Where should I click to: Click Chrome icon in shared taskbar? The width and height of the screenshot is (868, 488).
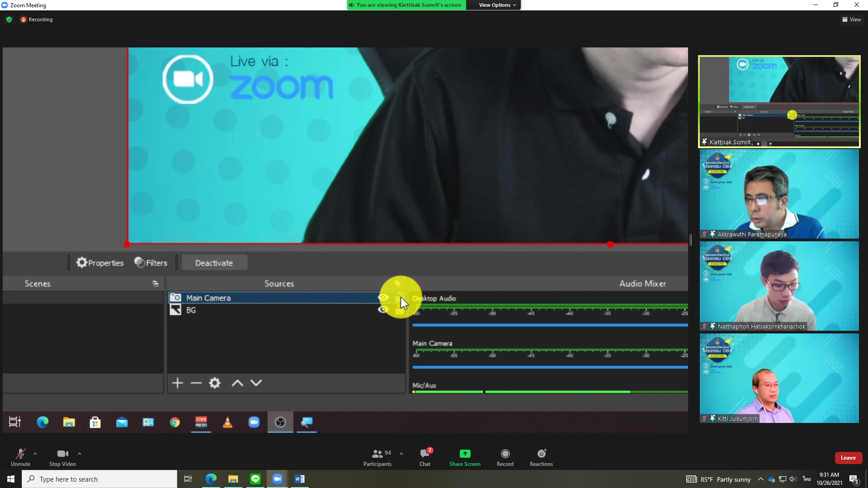pyautogui.click(x=175, y=422)
